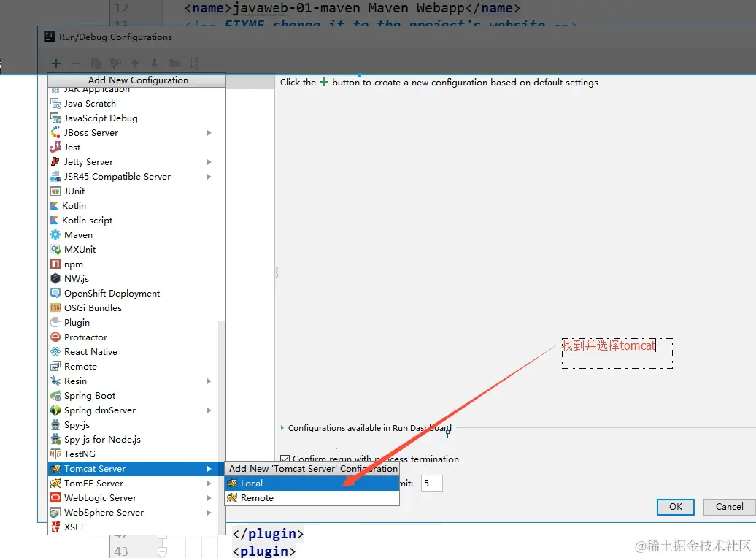Screen dimensions: 756x558
Task: Expand the WebSphere Server submenu arrow
Action: point(209,513)
